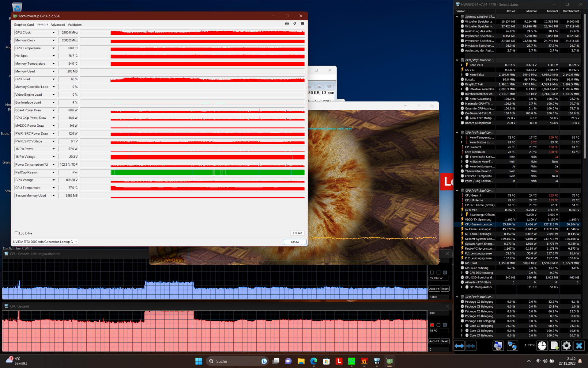
Task: Click HWiNFO collapse columns arrows icon
Action: coord(471,346)
